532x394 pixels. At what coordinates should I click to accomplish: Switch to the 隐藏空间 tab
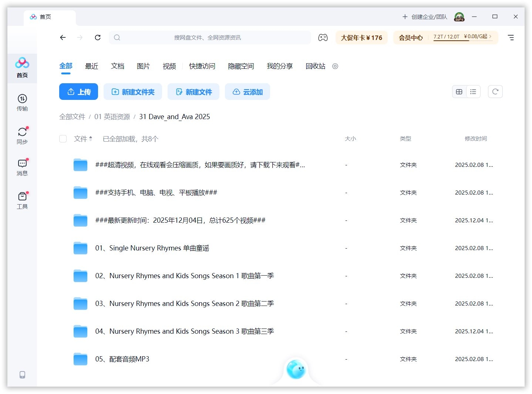[240, 66]
